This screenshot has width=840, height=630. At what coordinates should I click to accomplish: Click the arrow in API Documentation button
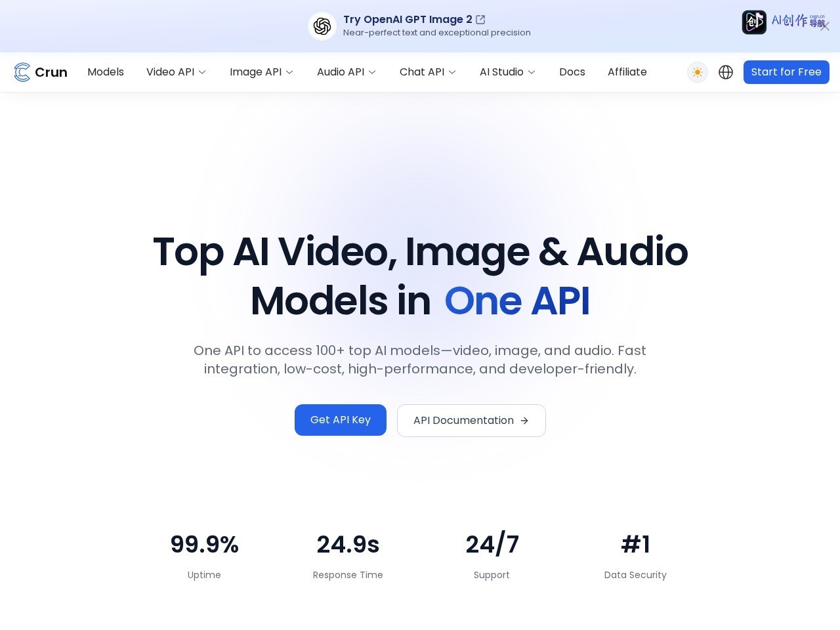pos(524,421)
